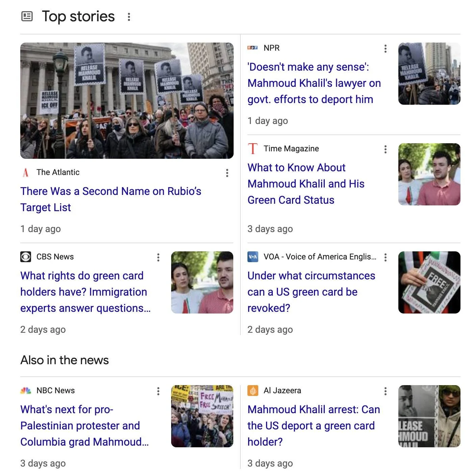
Task: Open the three-dot menu for the NPR story
Action: [x=385, y=49]
